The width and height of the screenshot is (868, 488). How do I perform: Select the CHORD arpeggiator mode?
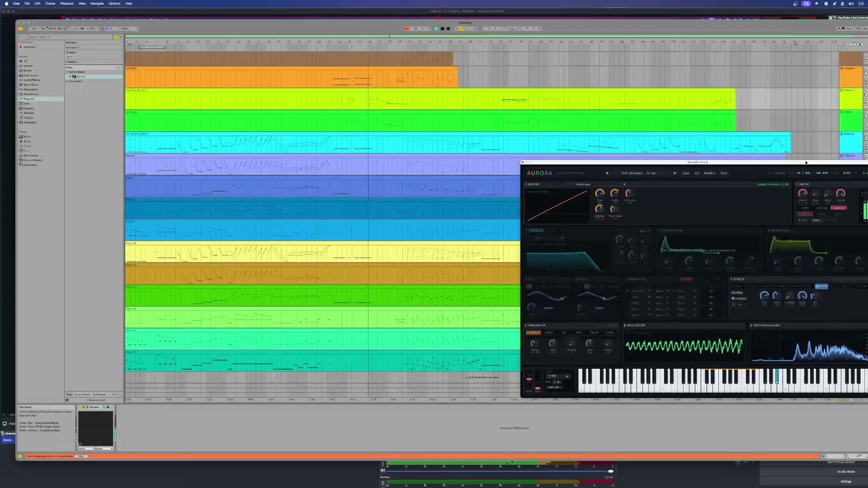609,333
